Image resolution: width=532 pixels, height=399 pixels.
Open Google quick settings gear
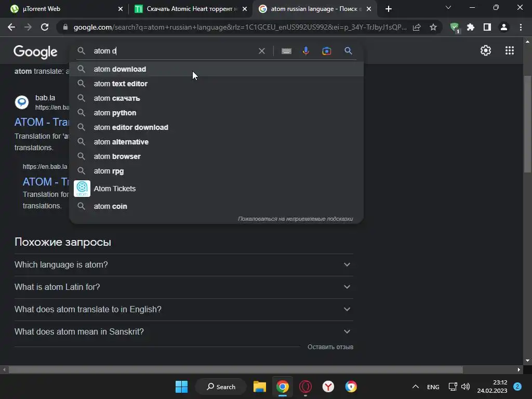coord(486,50)
